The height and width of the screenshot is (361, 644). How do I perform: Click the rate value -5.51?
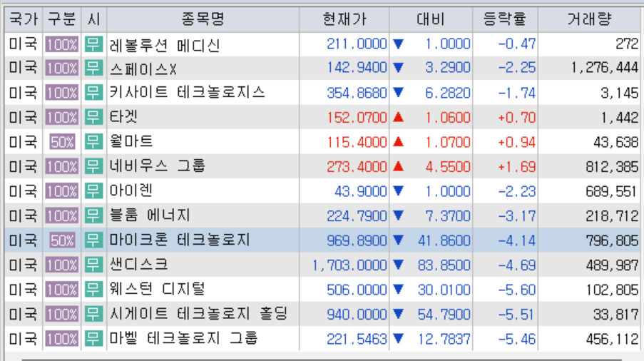(516, 315)
